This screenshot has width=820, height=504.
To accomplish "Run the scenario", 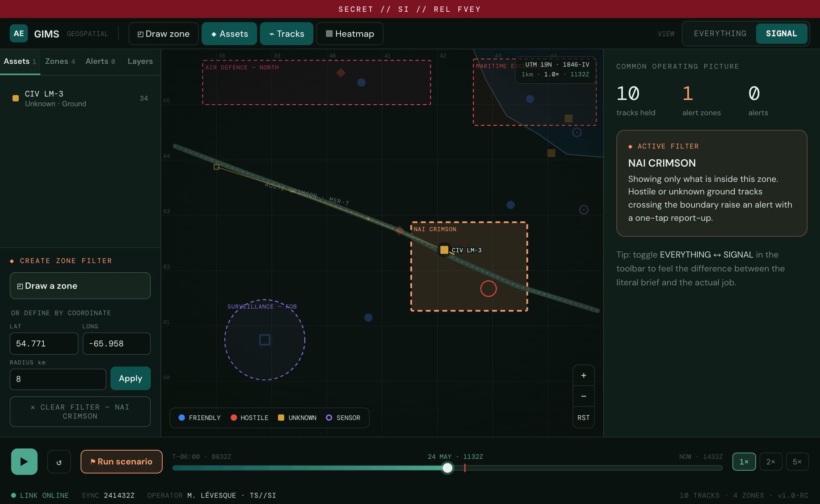I will click(122, 462).
